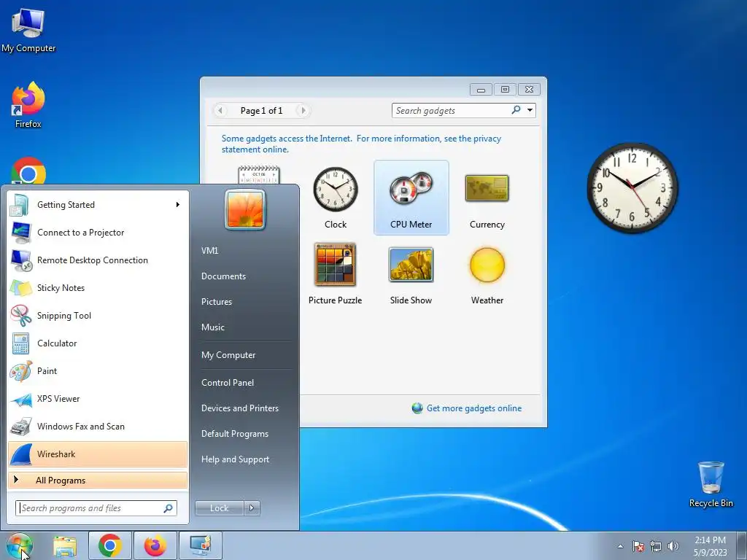Click the user account picture
The width and height of the screenshot is (747, 560).
245,209
